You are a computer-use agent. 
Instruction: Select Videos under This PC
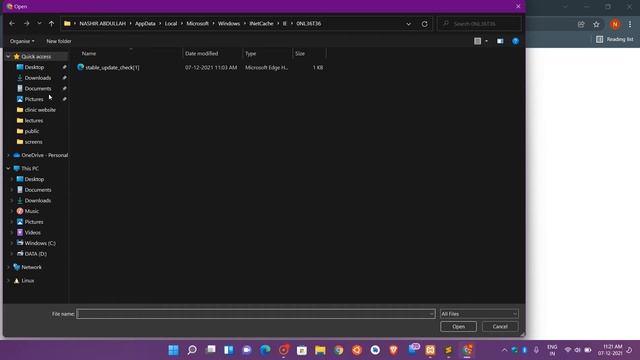click(x=33, y=232)
